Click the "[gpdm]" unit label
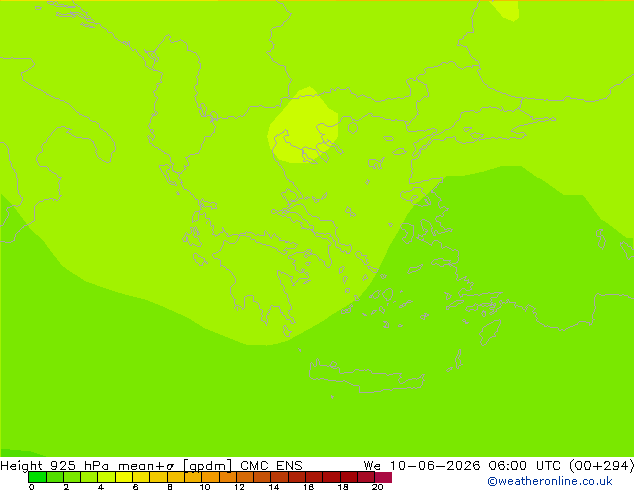Viewport: 634px width, 490px height. click(208, 466)
